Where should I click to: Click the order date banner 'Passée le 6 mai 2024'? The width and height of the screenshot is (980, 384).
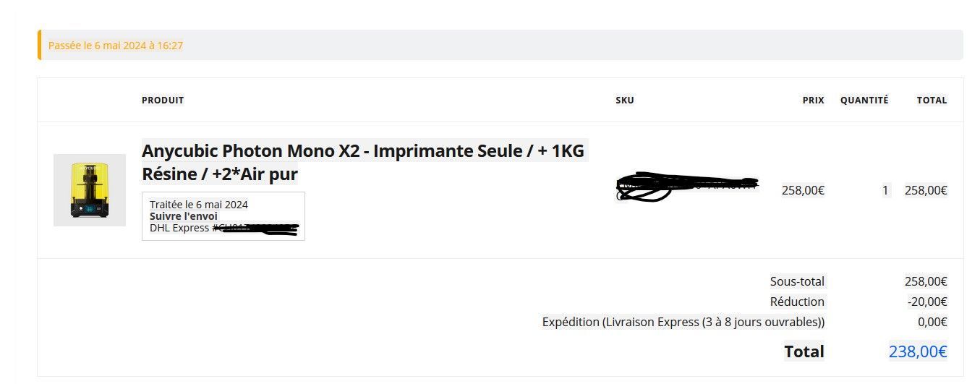click(116, 46)
